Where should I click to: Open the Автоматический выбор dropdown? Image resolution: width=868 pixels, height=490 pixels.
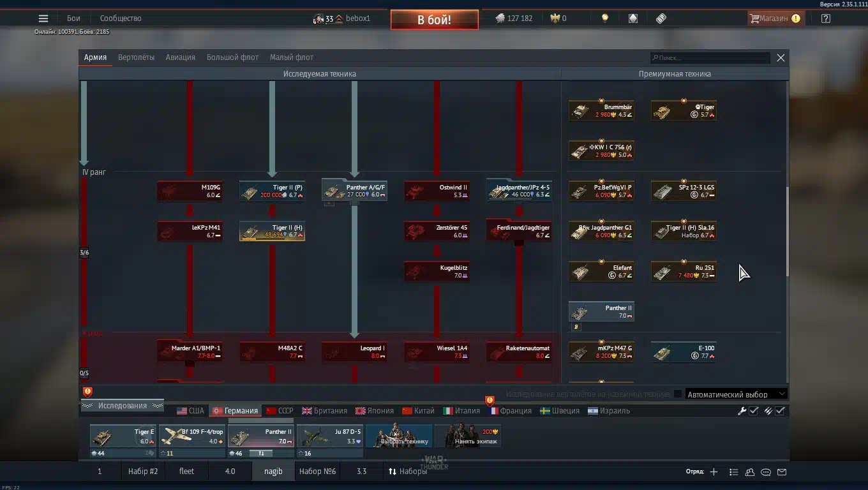[737, 394]
